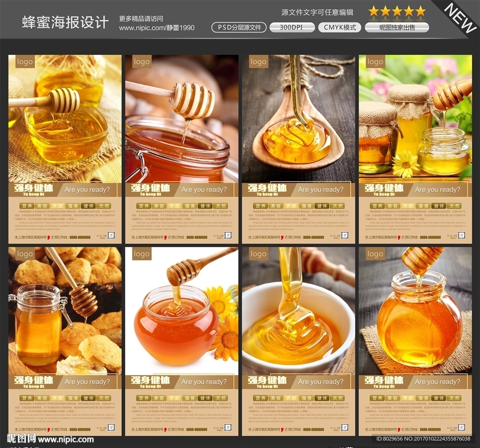
Task: Open the www.nipic.com/静蕾1990 link
Action: [157, 28]
